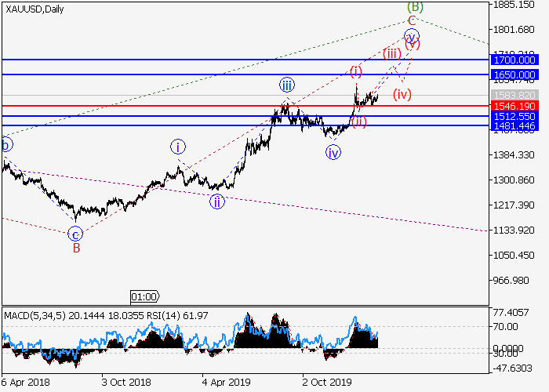Click the blue circled ii wave marker

[x=215, y=201]
